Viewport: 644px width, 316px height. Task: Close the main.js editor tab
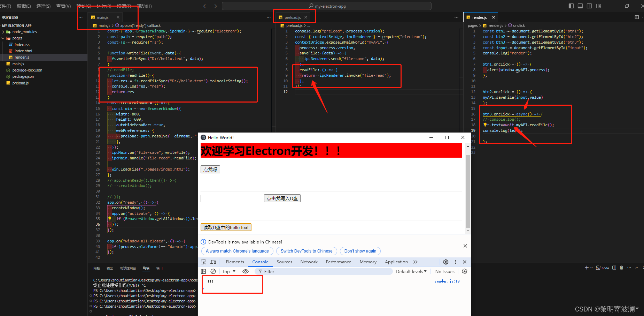click(118, 17)
